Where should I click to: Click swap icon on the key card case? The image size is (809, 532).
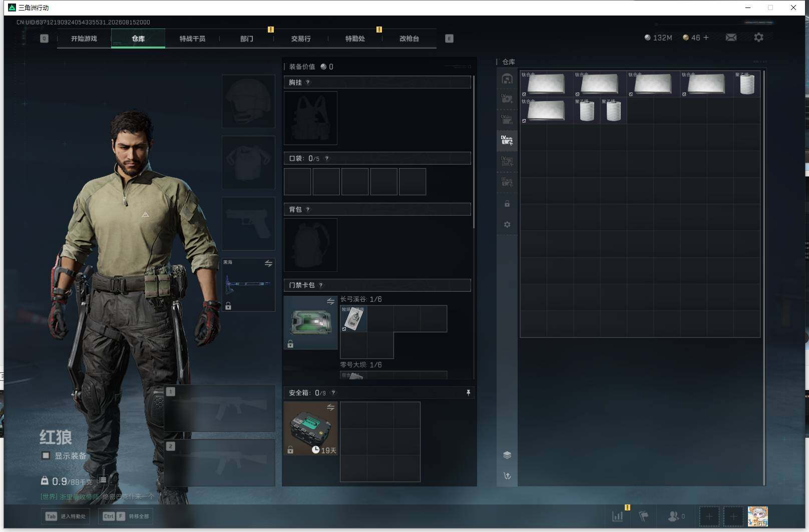330,301
